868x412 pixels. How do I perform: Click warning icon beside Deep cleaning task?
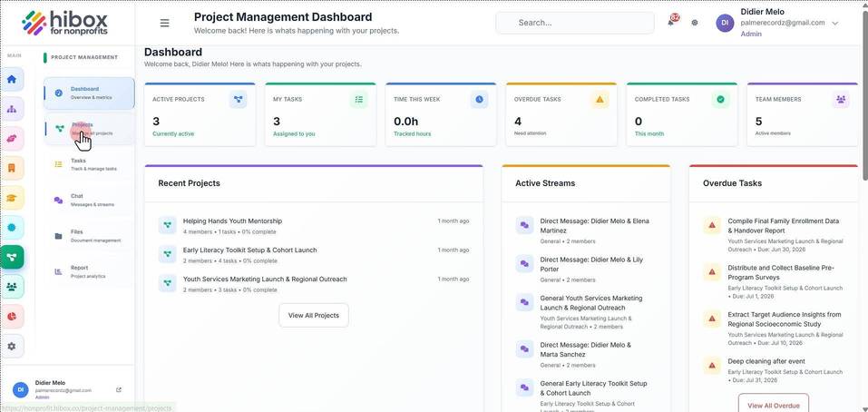[x=712, y=366]
